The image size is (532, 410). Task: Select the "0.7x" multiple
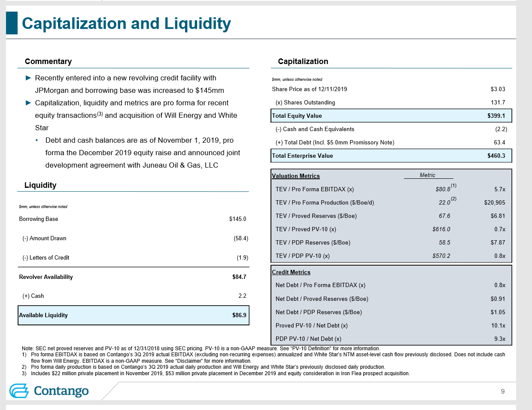click(500, 229)
